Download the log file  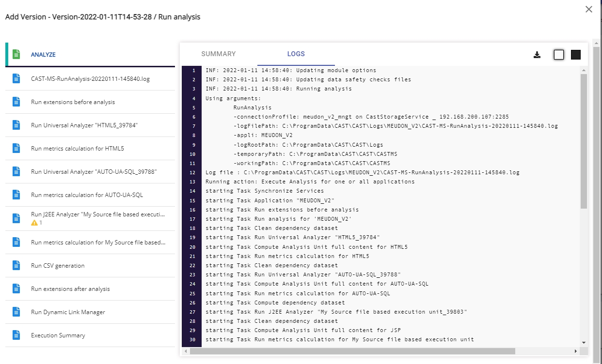[537, 55]
